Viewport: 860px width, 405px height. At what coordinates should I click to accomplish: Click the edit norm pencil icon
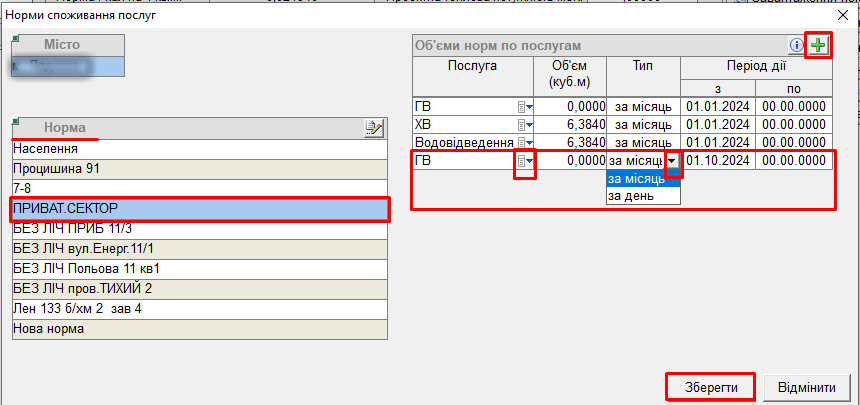coord(374,128)
